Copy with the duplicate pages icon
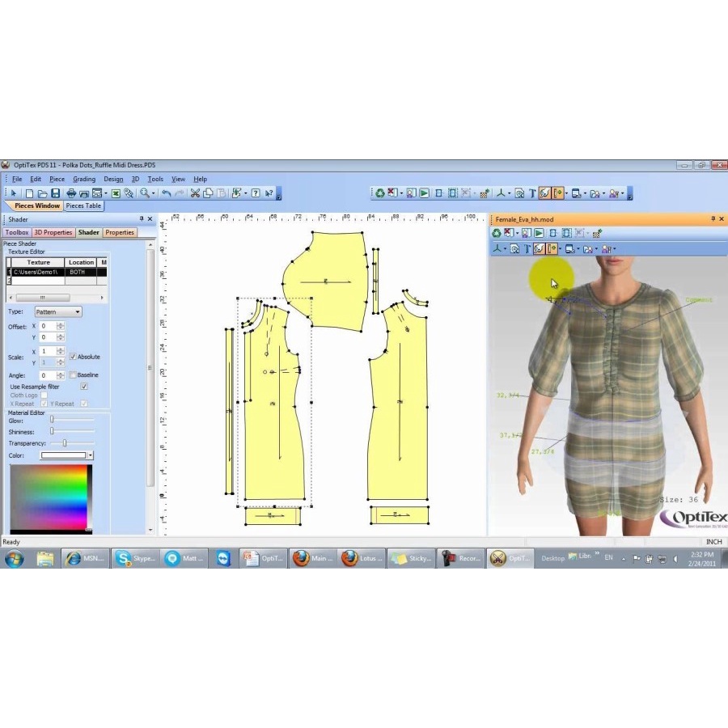This screenshot has height=728, width=728. [x=208, y=193]
